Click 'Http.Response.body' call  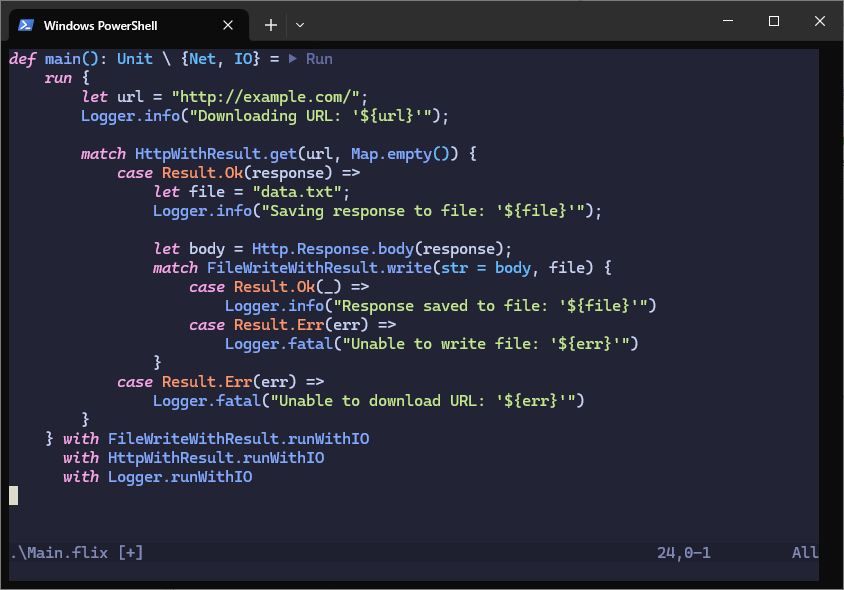(x=333, y=249)
